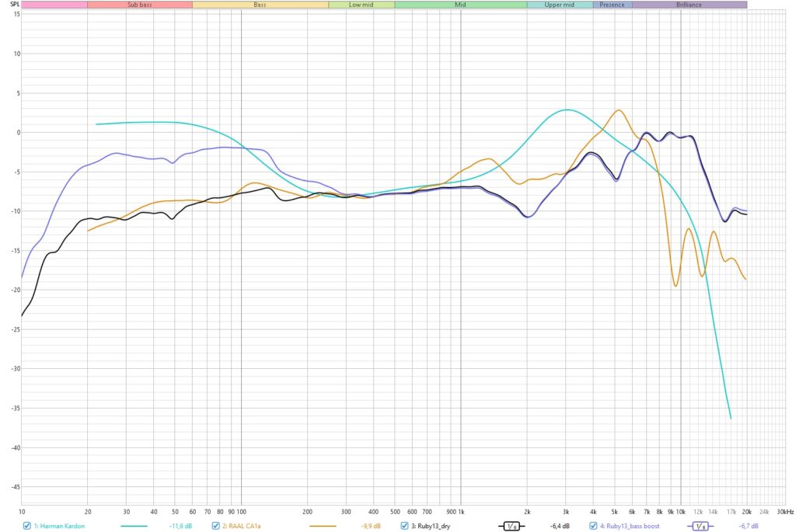796x532 pixels.
Task: Select the Bass frequency band label
Action: 260,5
